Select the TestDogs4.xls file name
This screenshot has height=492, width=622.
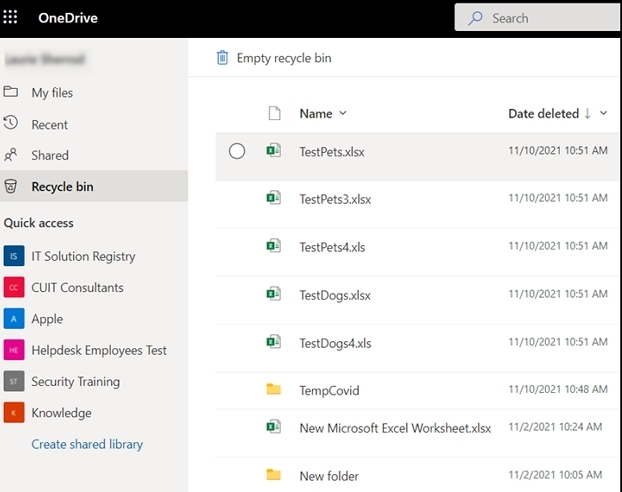335,343
